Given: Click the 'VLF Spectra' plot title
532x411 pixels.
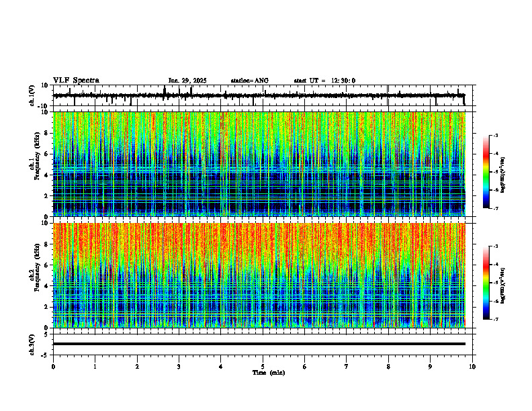Looking at the screenshot, I should [x=76, y=80].
